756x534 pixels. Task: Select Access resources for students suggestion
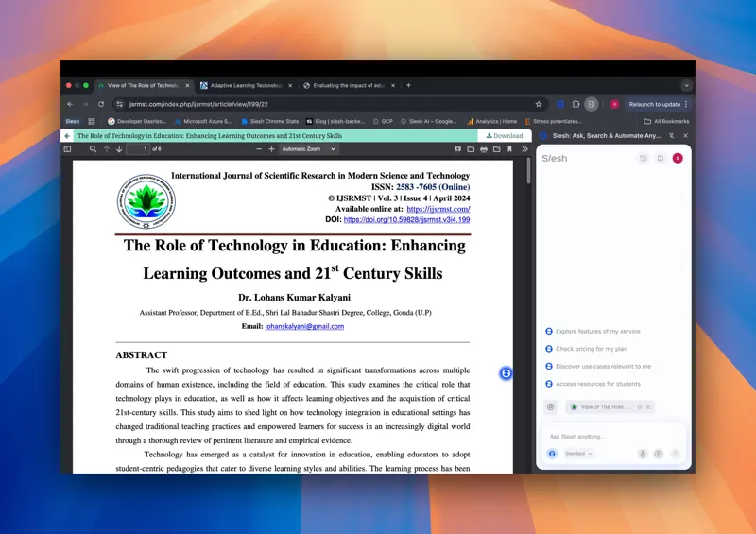click(x=593, y=384)
